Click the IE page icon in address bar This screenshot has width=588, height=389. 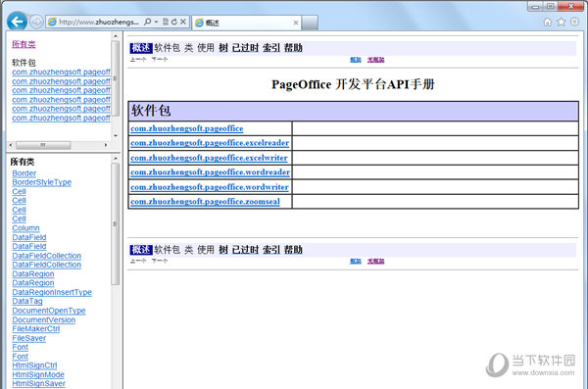pos(53,22)
